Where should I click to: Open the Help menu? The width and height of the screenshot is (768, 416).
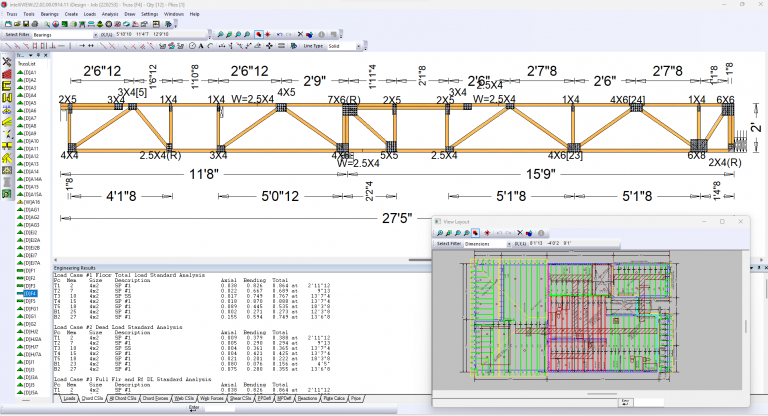194,14
